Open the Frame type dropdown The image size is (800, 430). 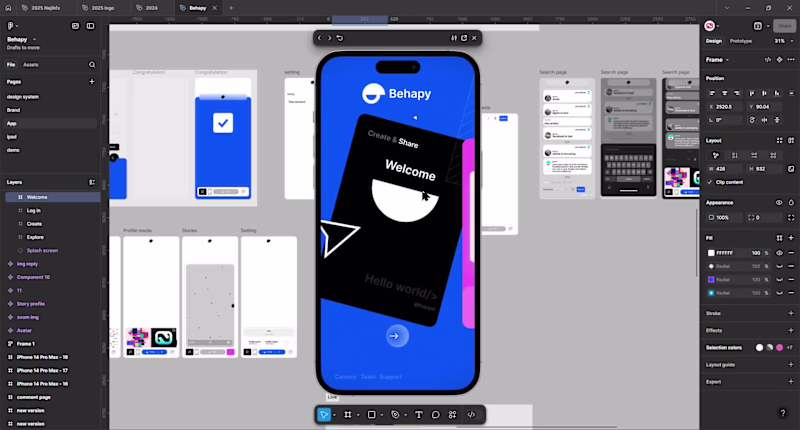click(717, 60)
